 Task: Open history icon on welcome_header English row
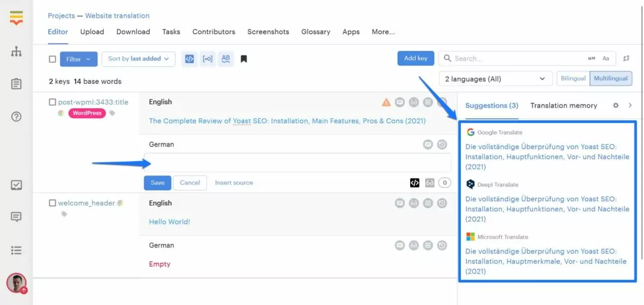[x=442, y=203]
